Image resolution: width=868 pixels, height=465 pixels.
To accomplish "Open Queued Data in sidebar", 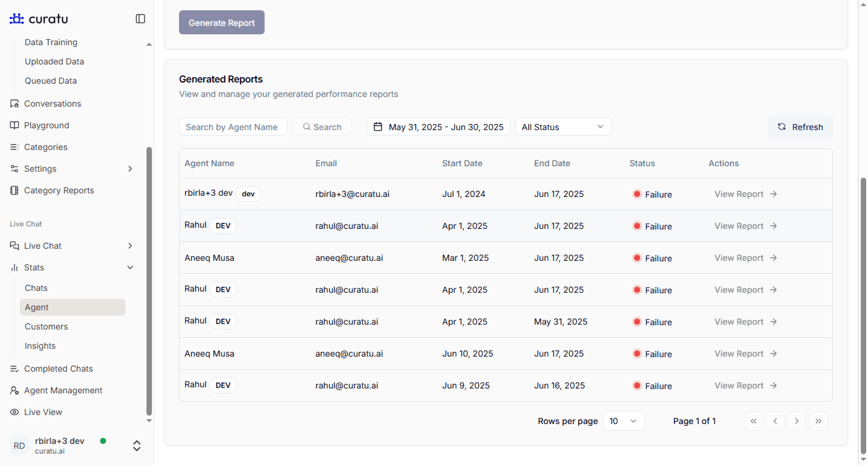I will tap(51, 81).
